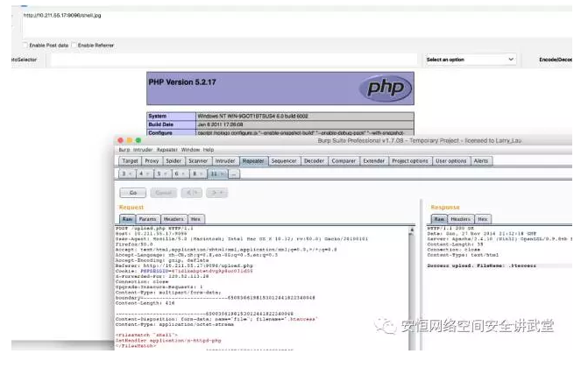
Task: Click the System row in PHP info table
Action: pos(280,116)
